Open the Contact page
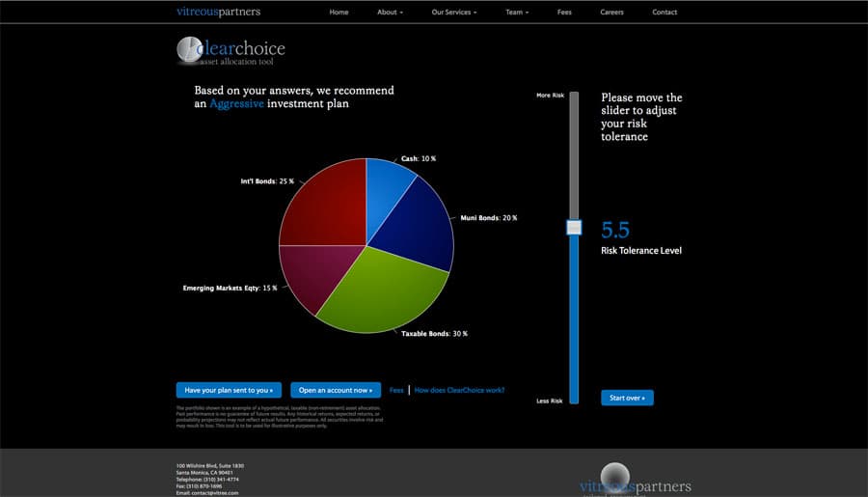 (665, 13)
